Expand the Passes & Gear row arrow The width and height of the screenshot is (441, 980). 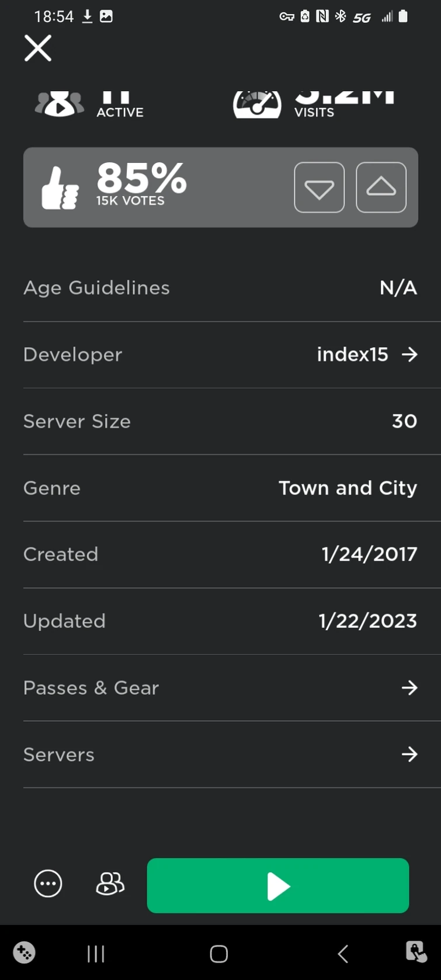[410, 688]
